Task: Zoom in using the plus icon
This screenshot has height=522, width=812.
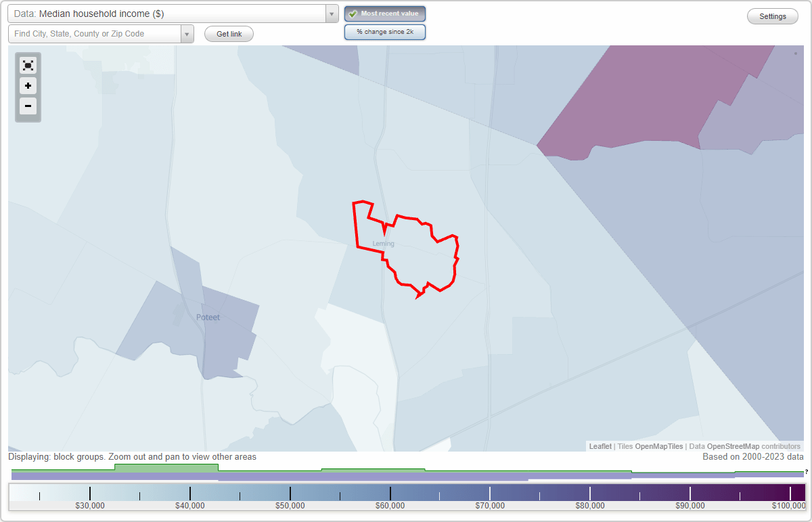Action: [28, 86]
